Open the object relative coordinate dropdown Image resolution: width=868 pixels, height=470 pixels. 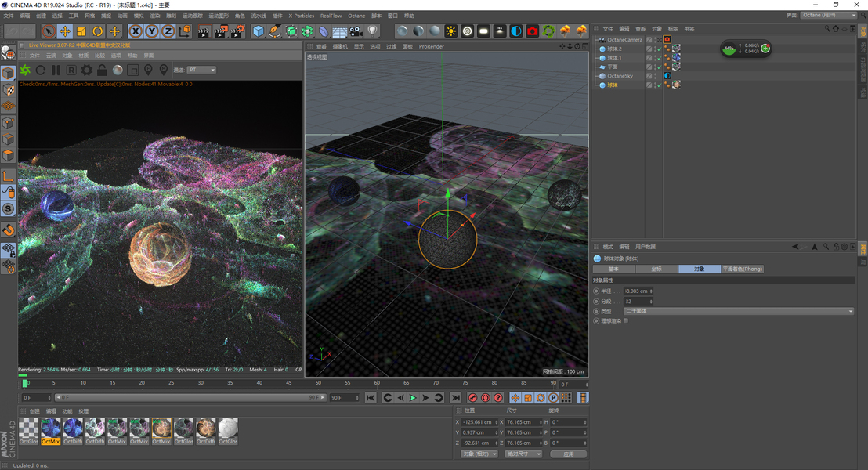click(x=479, y=454)
